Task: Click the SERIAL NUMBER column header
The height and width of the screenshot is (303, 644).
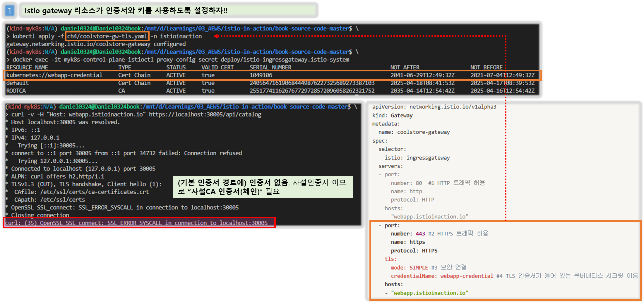Action: 270,67
